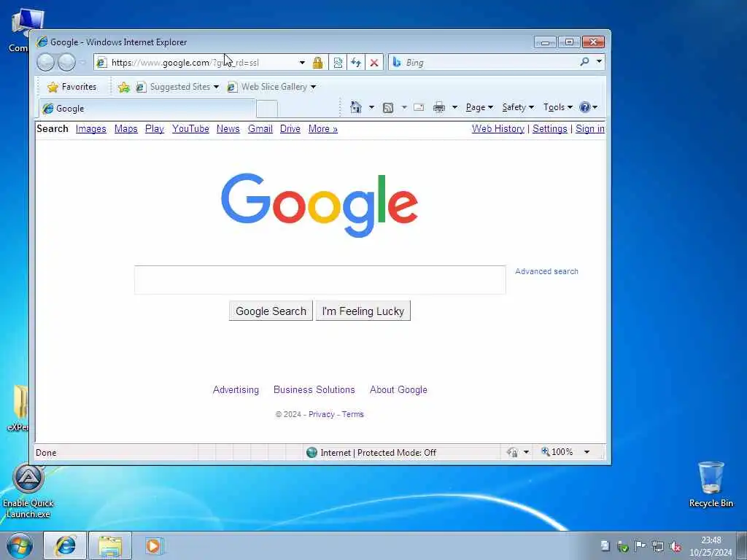Open the Tools menu

pos(558,107)
